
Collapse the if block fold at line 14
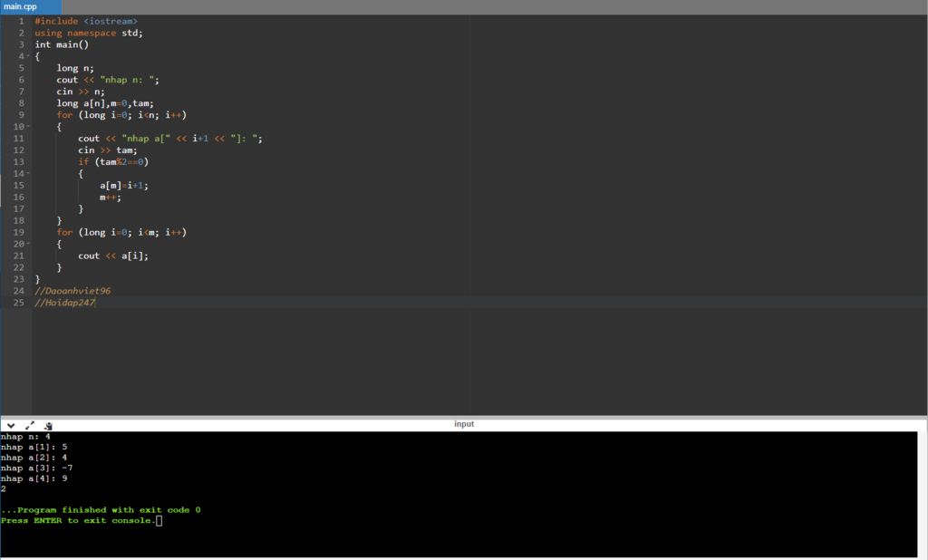coord(28,173)
